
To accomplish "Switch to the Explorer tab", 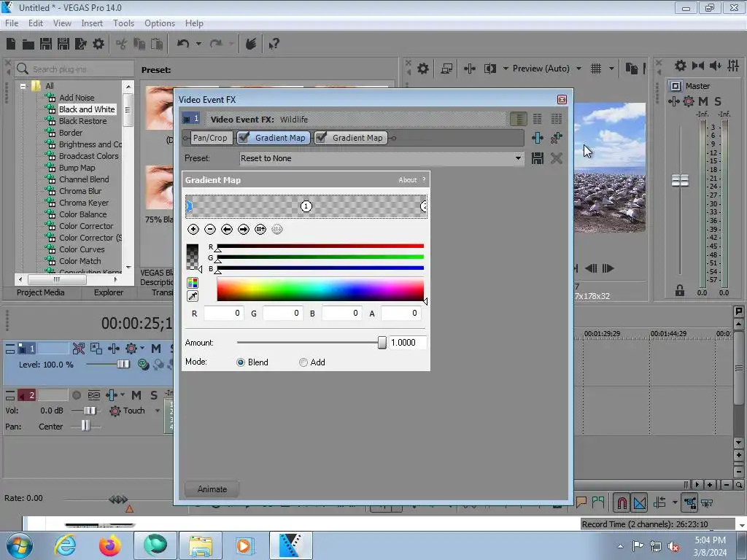I will pyautogui.click(x=108, y=292).
